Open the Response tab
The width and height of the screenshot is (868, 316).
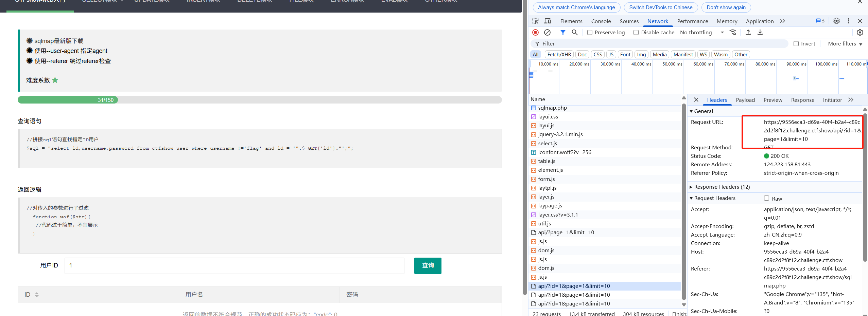802,100
